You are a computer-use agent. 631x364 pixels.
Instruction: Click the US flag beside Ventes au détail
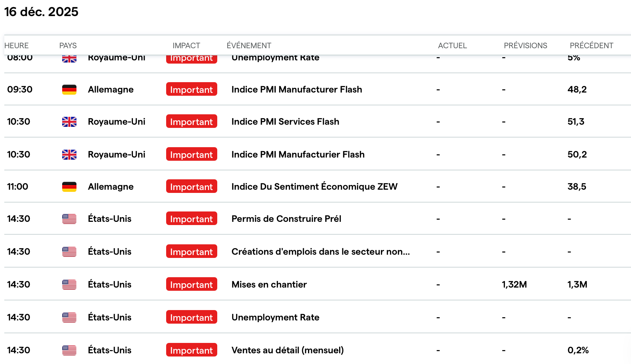pos(69,350)
